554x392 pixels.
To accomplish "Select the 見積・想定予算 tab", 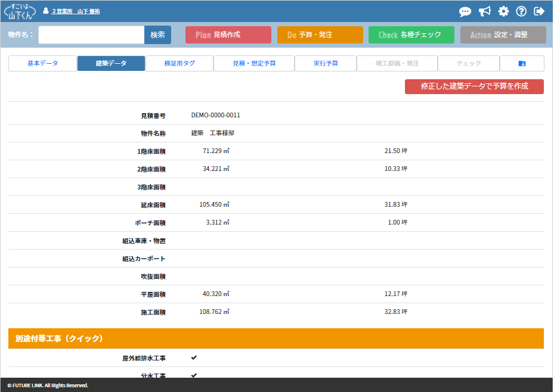I will (x=254, y=64).
